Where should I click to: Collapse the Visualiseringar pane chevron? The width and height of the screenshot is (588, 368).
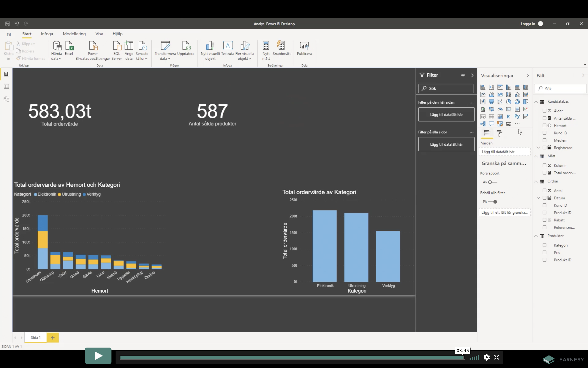coord(528,75)
